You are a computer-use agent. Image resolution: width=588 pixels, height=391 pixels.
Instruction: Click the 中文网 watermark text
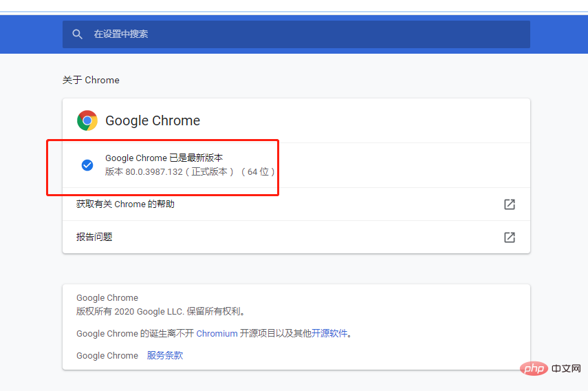567,370
